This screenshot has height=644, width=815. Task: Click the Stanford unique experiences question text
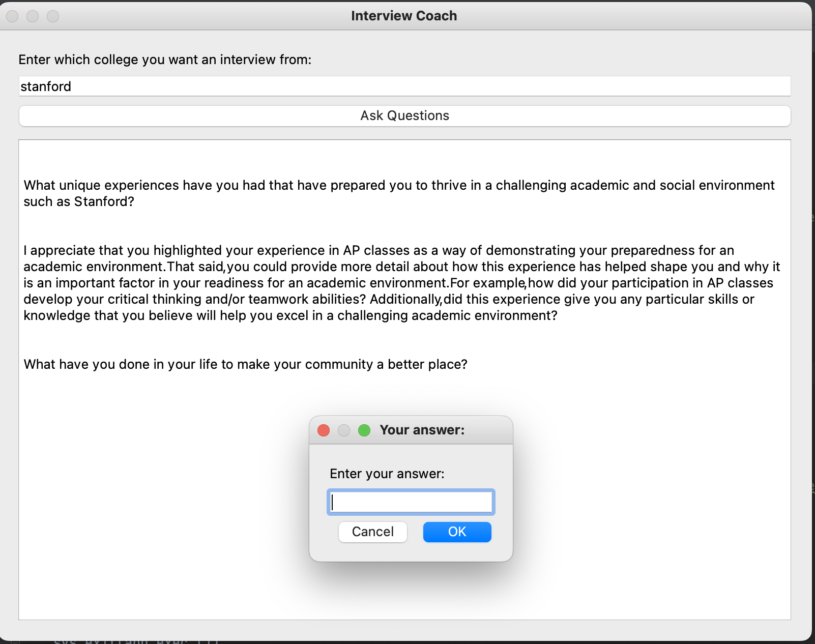[x=399, y=193]
